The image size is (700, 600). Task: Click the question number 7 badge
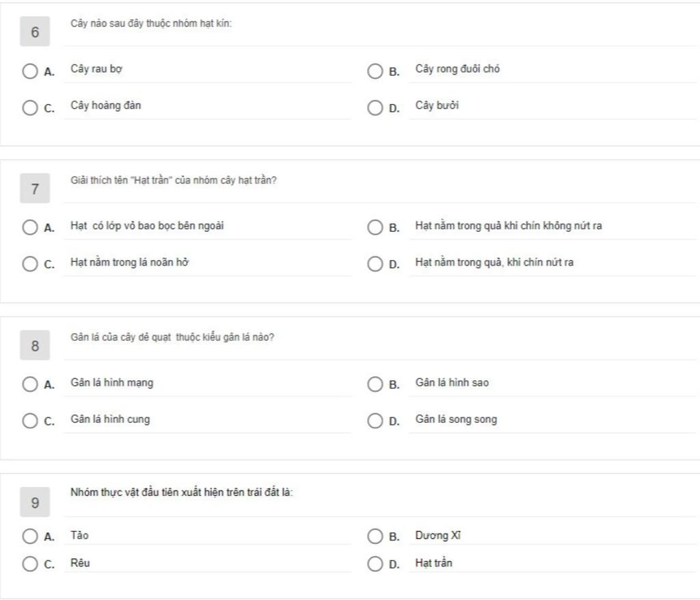(35, 189)
